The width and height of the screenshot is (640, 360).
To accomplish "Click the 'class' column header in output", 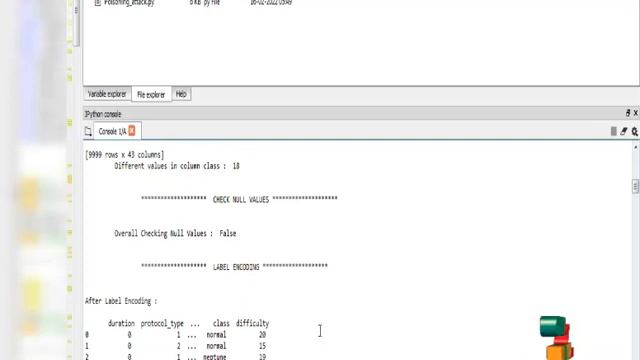I will click(221, 324).
